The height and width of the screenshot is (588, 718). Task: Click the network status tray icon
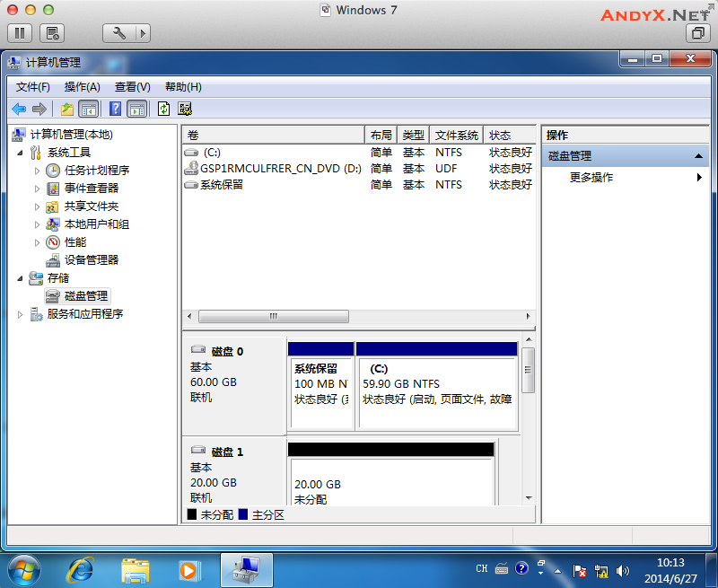coord(601,571)
